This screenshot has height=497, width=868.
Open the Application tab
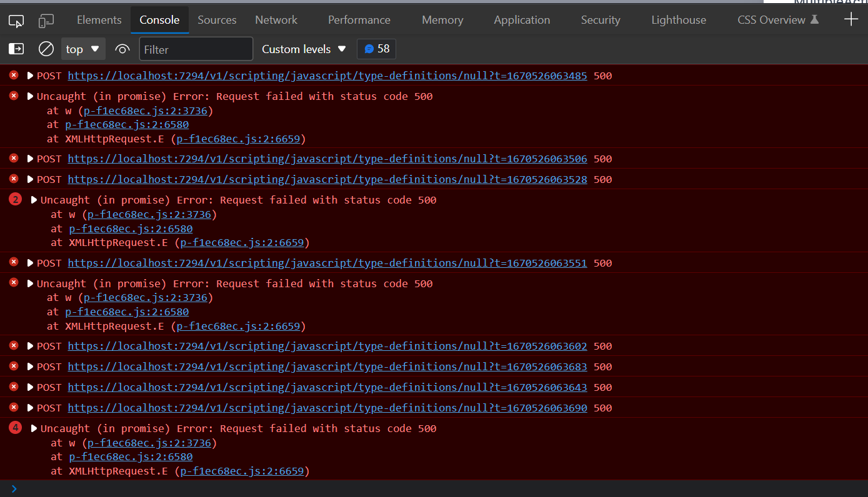pos(522,20)
